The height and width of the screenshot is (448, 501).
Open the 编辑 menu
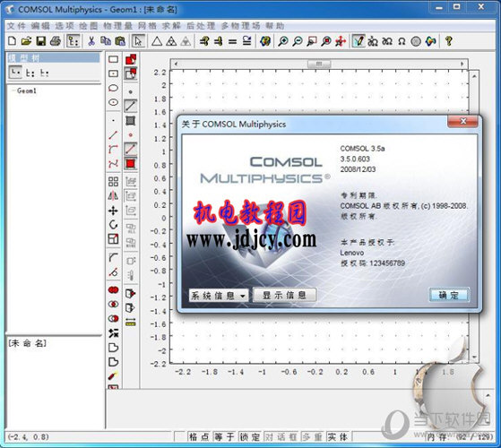(x=40, y=26)
